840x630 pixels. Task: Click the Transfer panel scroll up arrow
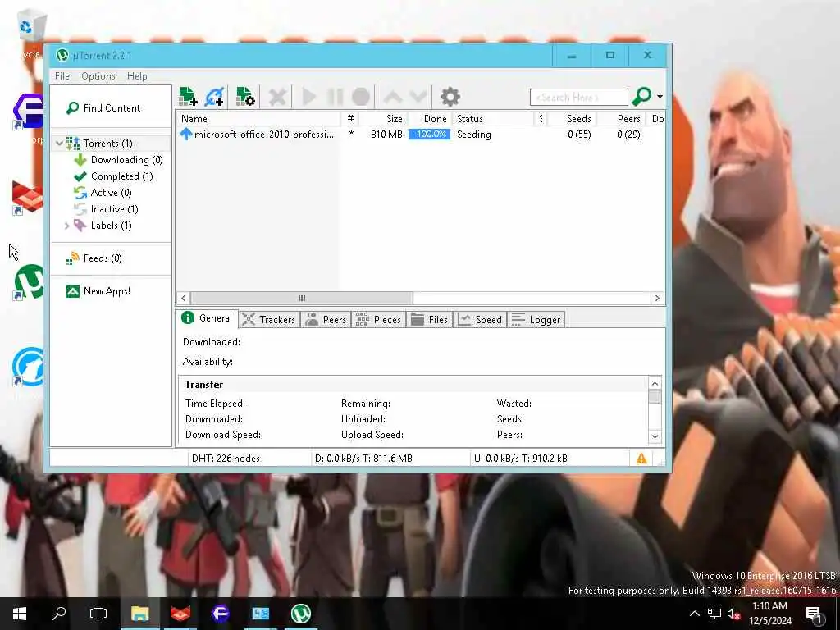pos(655,384)
